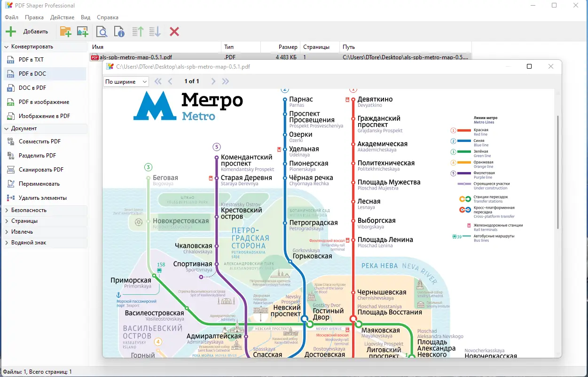Viewport: 588px width, 377px height.
Task: Move file down with the blue arrow icon
Action: (155, 31)
